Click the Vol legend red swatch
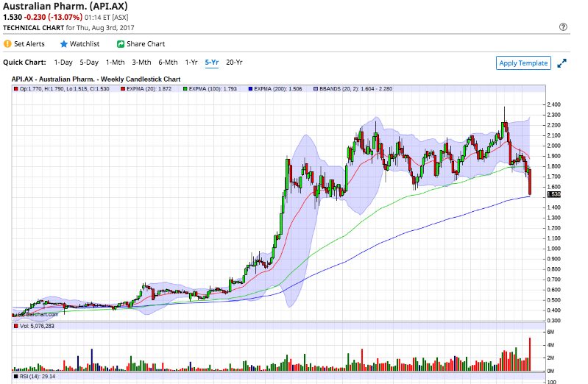 tap(15, 326)
